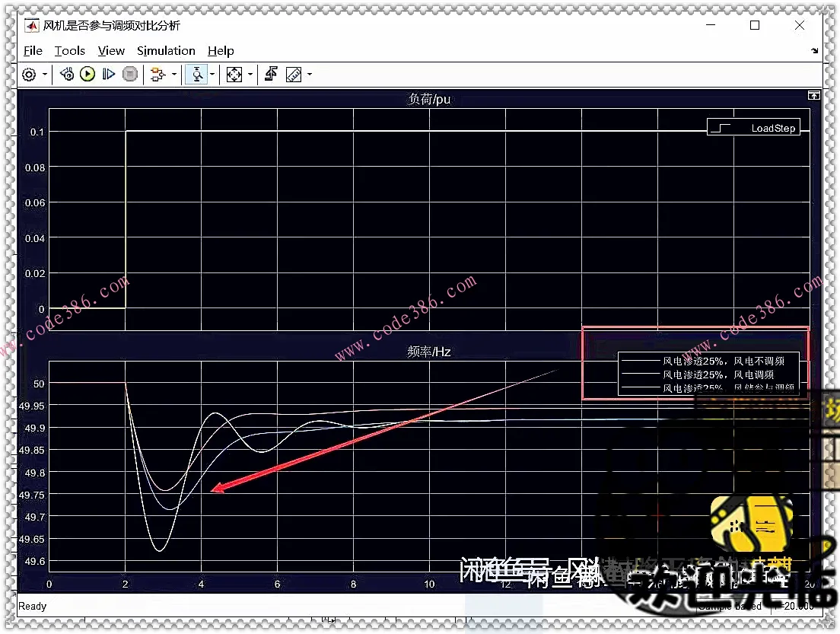This screenshot has height=634, width=840.
Task: Expand the Configuration Properties dropdown arrow
Action: 44,75
